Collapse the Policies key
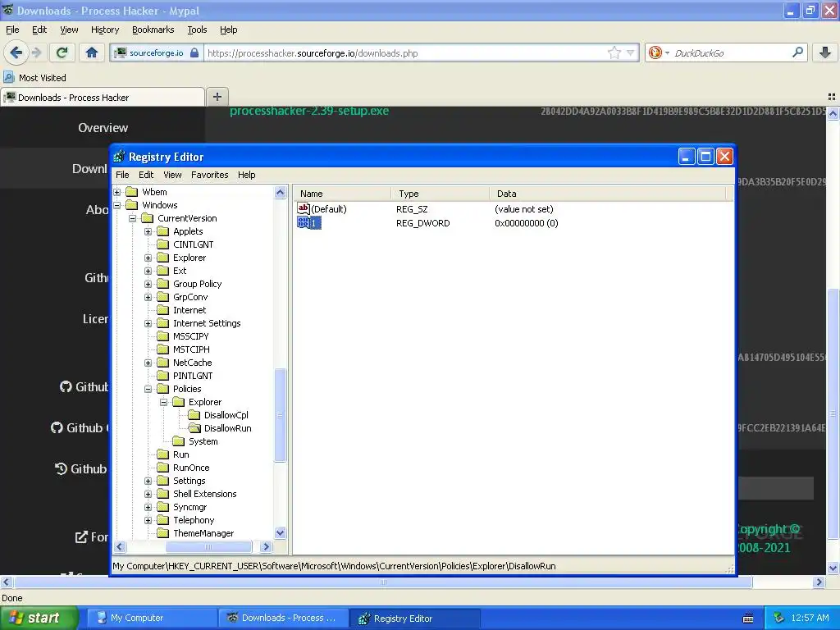 point(148,389)
